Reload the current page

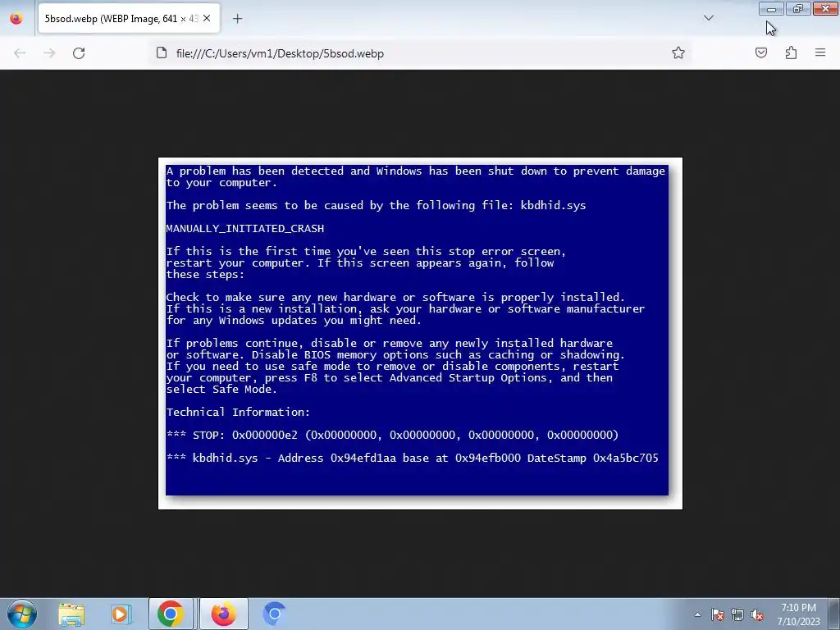[79, 53]
